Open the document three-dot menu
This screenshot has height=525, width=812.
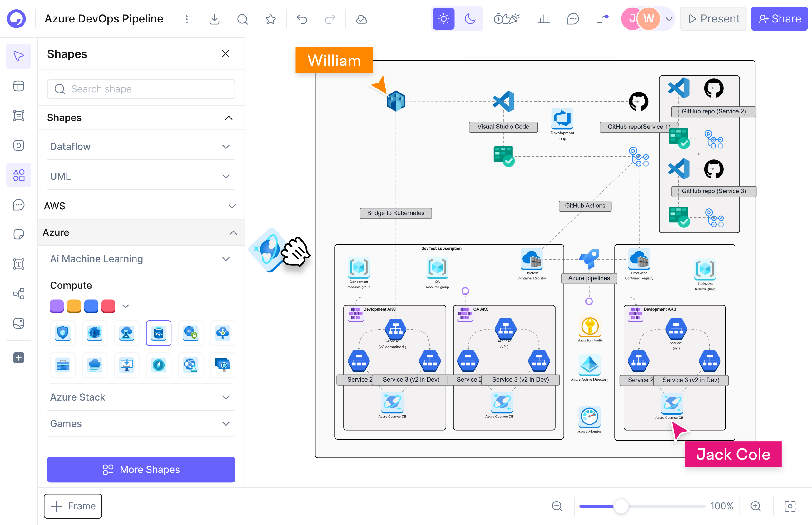[x=187, y=19]
